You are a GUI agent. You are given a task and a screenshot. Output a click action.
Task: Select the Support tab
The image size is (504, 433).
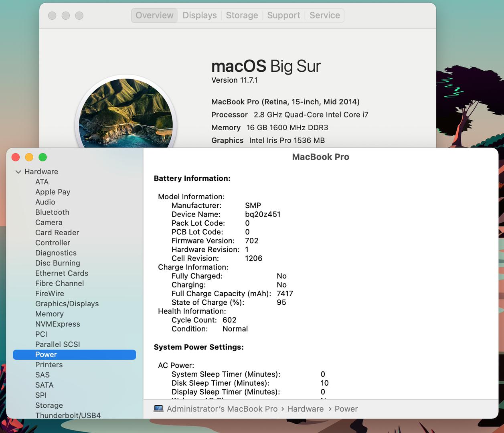click(x=283, y=15)
